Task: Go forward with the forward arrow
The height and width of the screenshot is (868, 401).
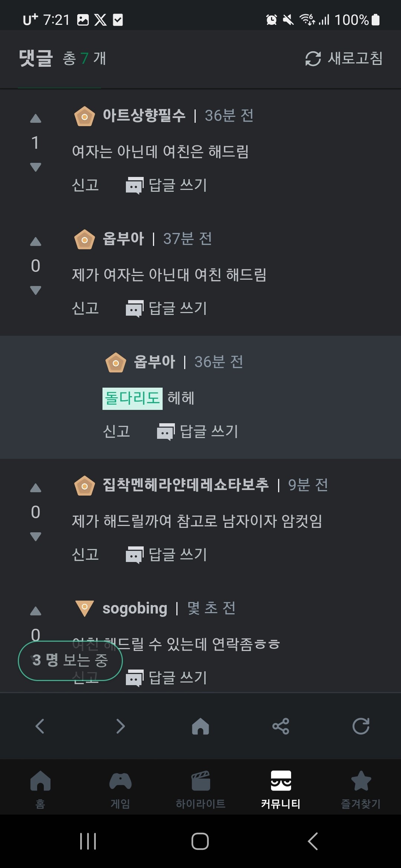Action: click(x=120, y=726)
